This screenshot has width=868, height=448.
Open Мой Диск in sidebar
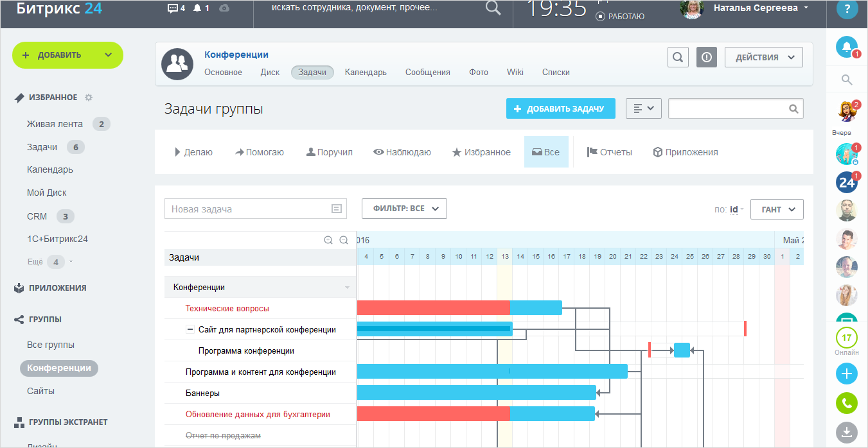point(46,193)
